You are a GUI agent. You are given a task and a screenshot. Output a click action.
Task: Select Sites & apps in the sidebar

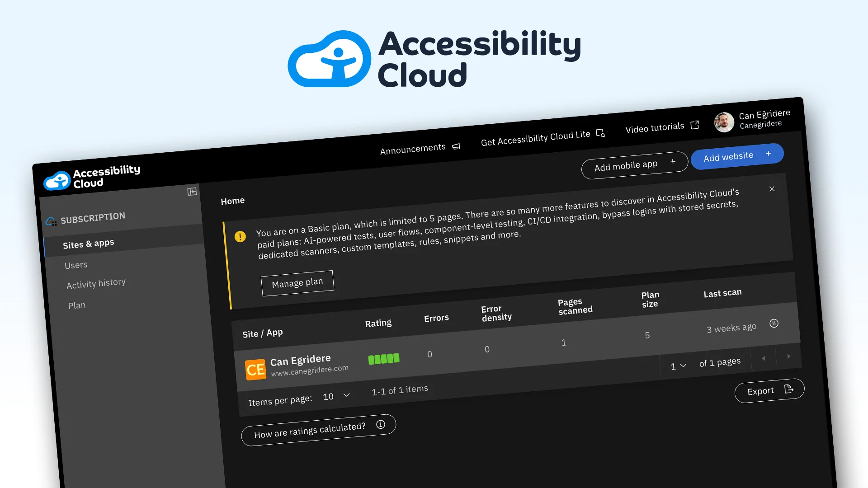point(88,244)
